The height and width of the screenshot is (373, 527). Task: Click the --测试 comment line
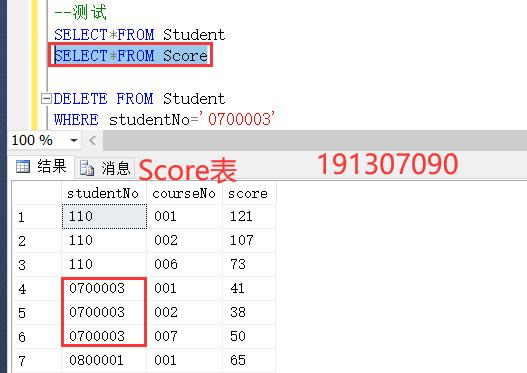click(x=80, y=13)
